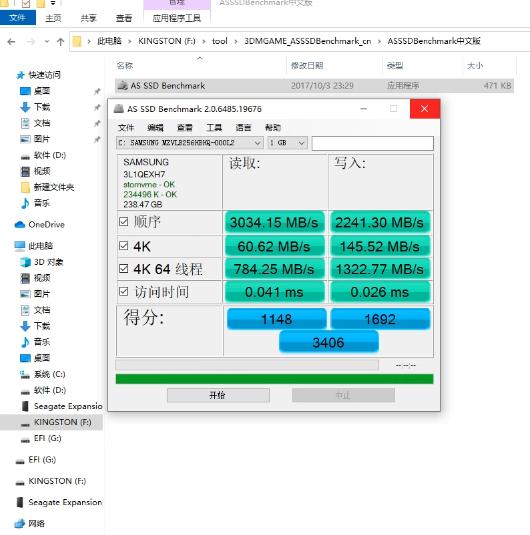Open the 图片 pictures icon under Quick Access

tap(26, 139)
